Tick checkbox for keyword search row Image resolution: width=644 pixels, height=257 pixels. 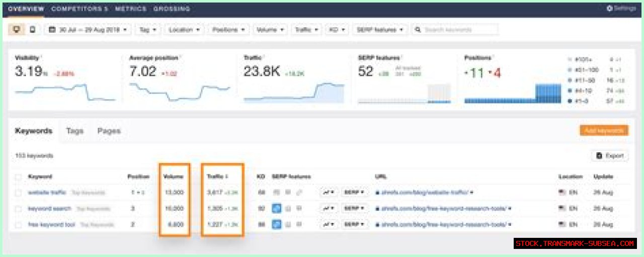coord(18,208)
